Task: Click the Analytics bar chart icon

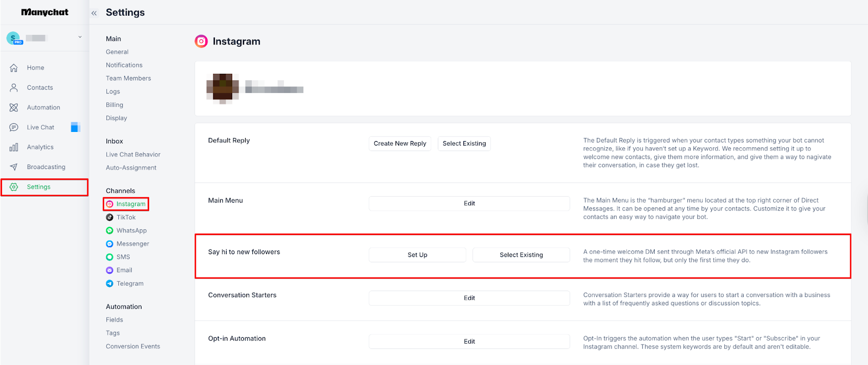Action: click(x=14, y=147)
